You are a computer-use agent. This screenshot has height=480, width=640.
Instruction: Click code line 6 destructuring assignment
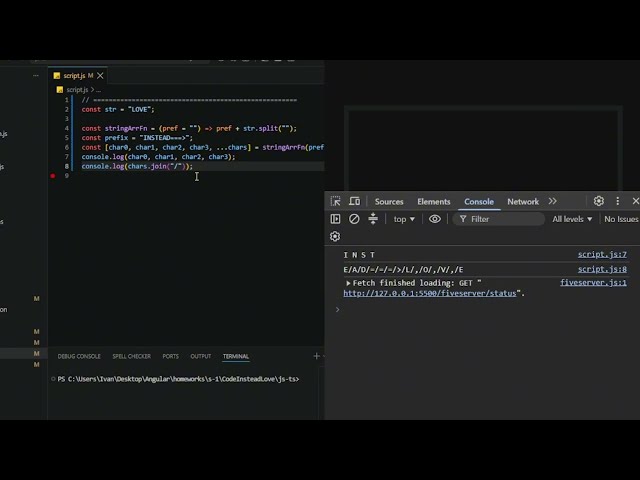202,147
